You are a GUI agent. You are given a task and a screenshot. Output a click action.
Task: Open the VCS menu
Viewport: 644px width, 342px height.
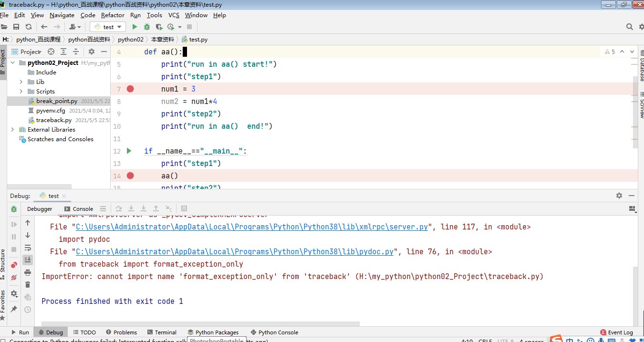(174, 15)
